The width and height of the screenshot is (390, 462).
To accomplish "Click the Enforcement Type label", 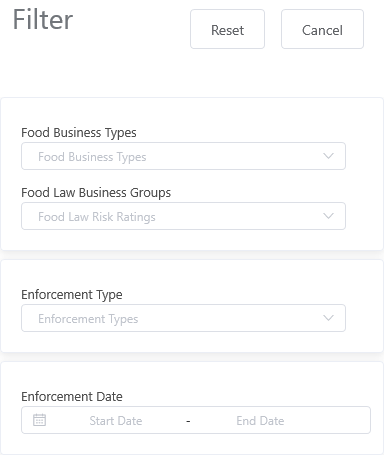I will tap(72, 295).
